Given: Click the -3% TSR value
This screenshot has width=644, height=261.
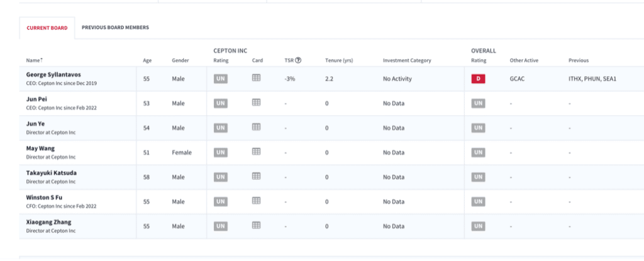Looking at the screenshot, I should coord(289,79).
